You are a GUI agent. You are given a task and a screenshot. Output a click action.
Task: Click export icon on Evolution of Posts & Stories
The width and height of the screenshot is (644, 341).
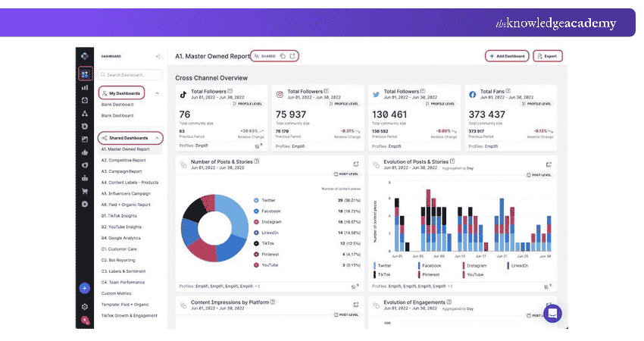click(549, 164)
